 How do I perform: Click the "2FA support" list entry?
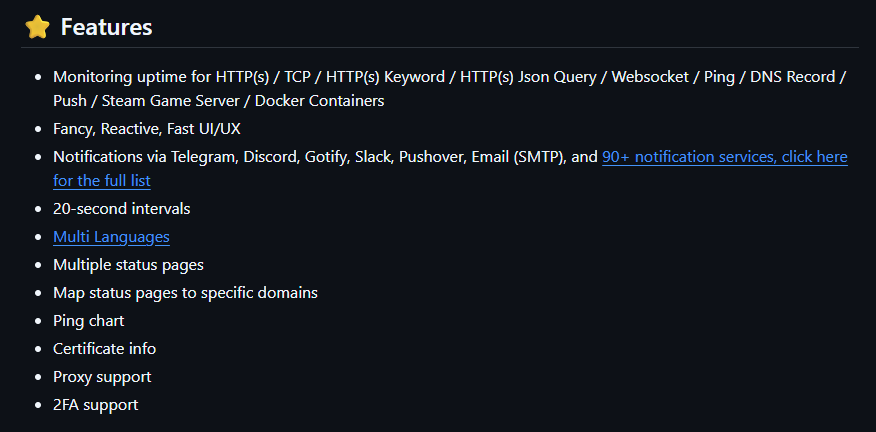click(95, 405)
